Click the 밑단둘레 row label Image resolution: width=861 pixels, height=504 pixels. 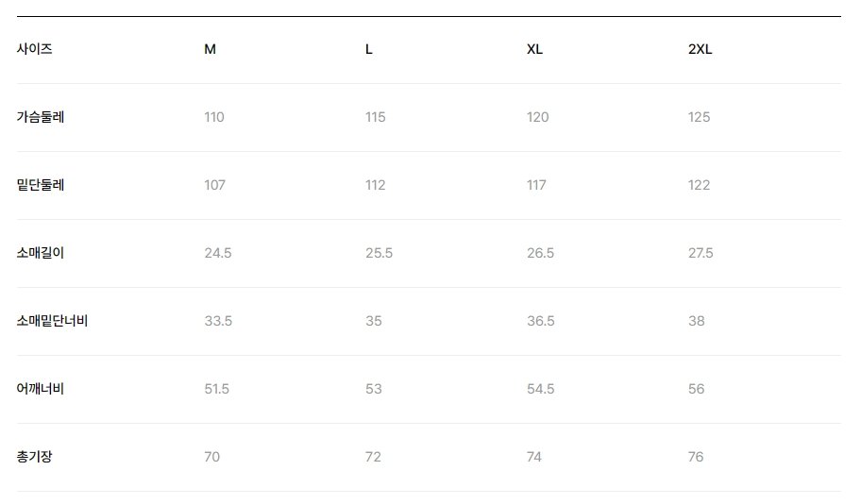pos(41,185)
